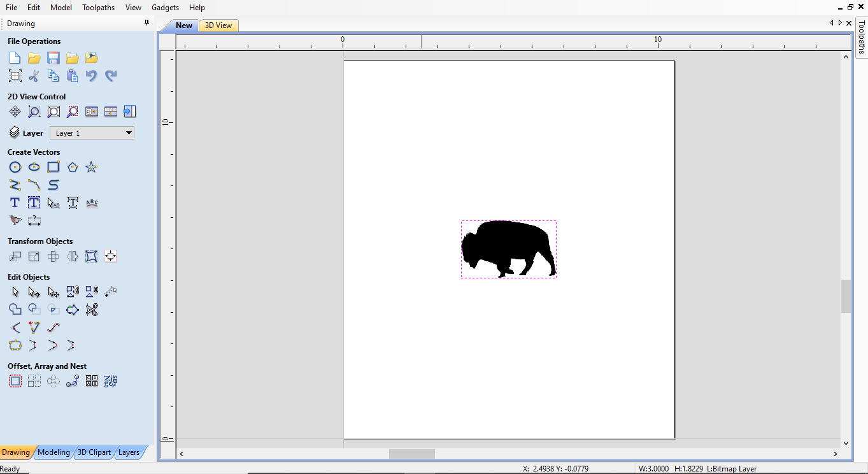Screen dimensions: 868x474
Task: Select the scissors Trim tool in Edit Objects
Action: pos(92,310)
